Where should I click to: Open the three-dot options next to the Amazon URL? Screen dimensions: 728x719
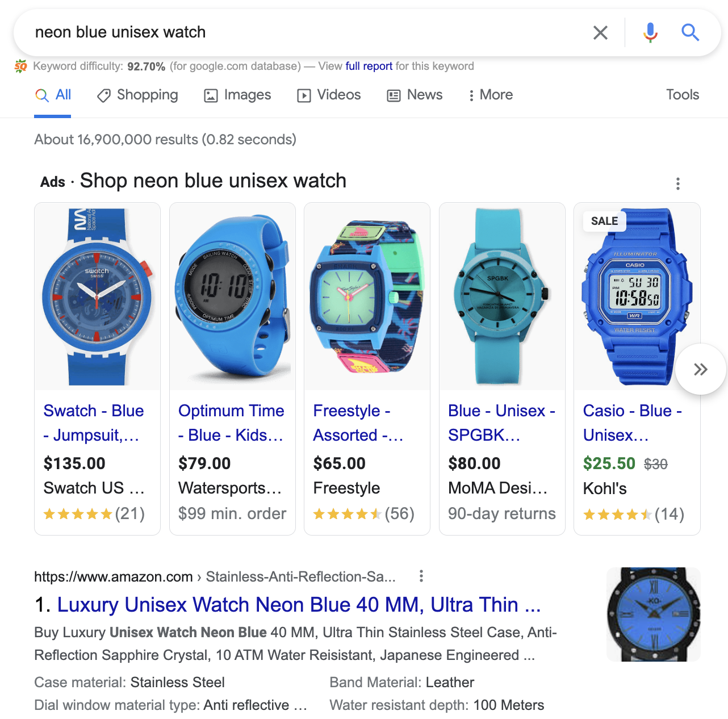point(421,576)
